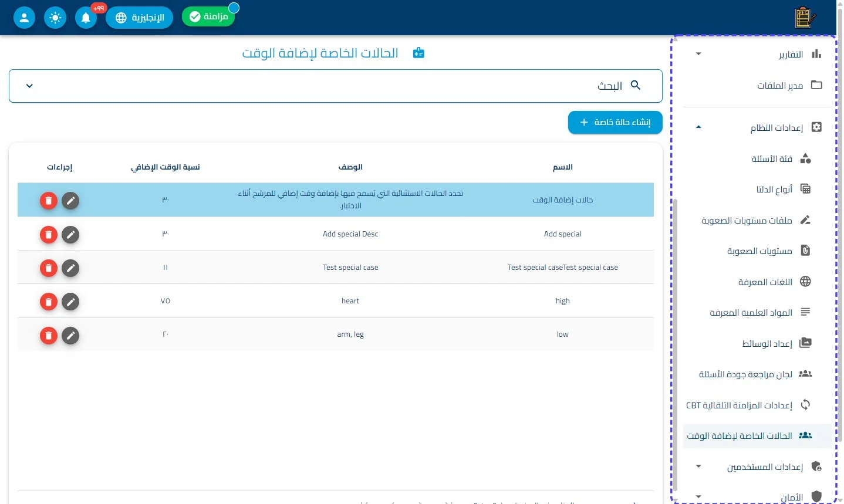
Task: Click the pencil icon for "Add special"
Action: pyautogui.click(x=70, y=235)
